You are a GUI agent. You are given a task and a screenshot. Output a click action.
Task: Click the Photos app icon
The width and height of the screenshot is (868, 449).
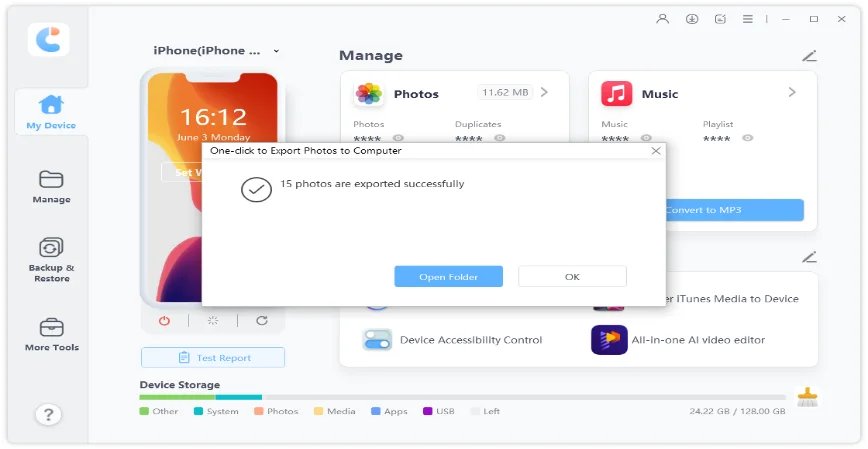tap(369, 94)
